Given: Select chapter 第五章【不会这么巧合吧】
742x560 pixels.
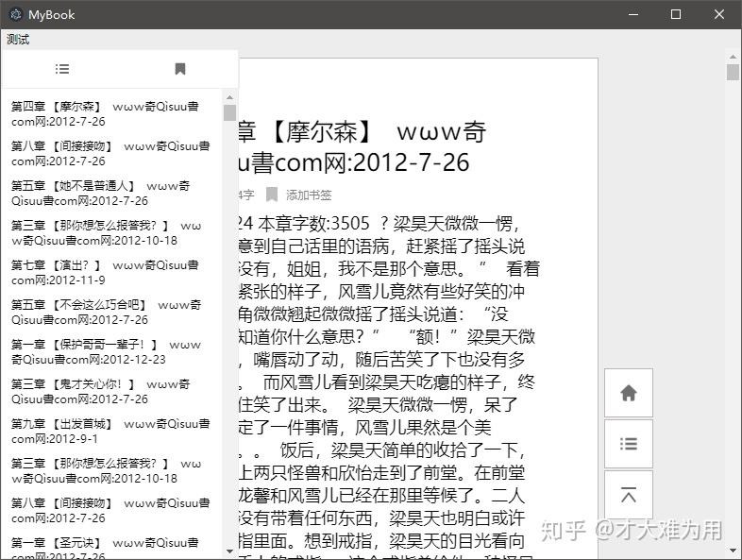Looking at the screenshot, I should [104, 313].
